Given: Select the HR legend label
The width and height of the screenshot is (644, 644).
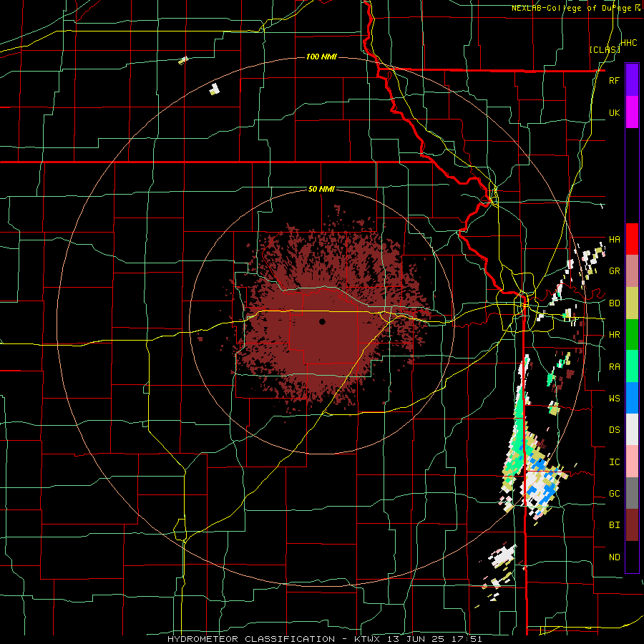Looking at the screenshot, I should [614, 335].
